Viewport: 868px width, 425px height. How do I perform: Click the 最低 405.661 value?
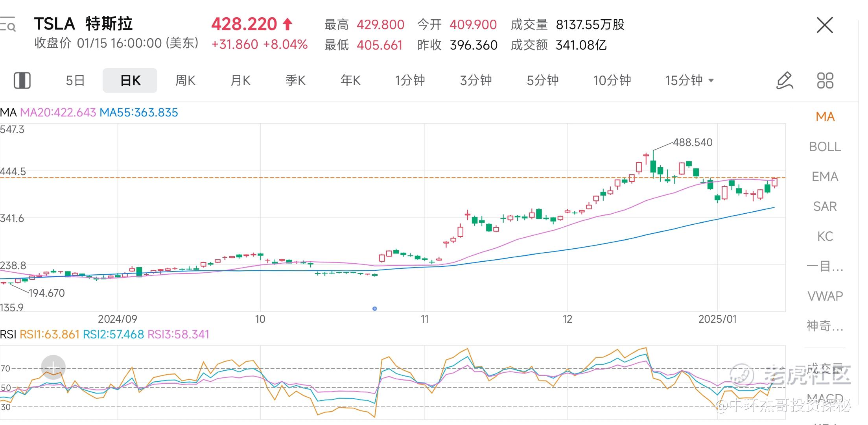pos(380,45)
